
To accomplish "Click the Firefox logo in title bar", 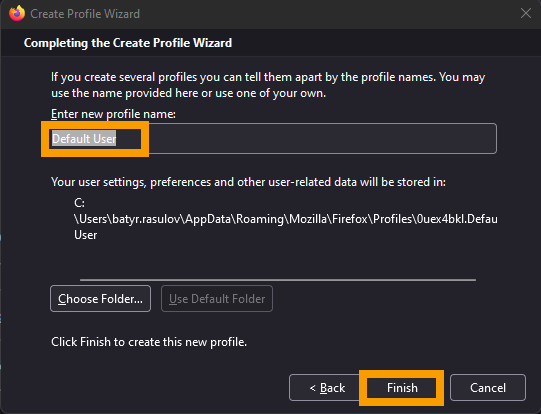I will pos(17,13).
